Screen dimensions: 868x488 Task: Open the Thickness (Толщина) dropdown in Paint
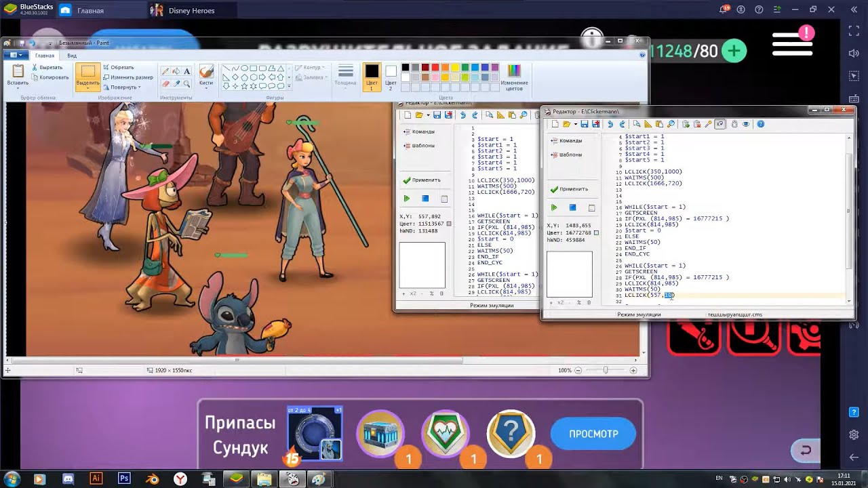click(x=345, y=76)
